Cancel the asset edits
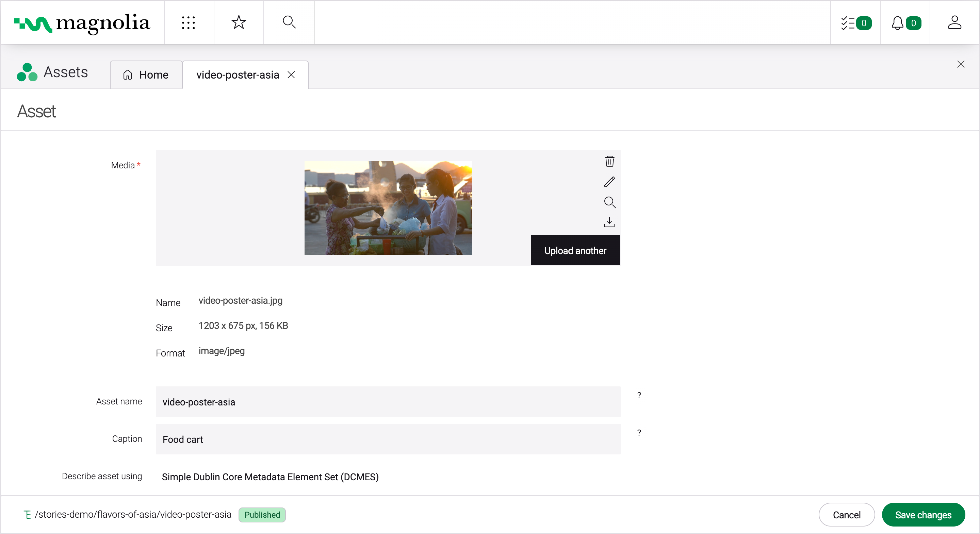The width and height of the screenshot is (980, 534). [x=847, y=514]
